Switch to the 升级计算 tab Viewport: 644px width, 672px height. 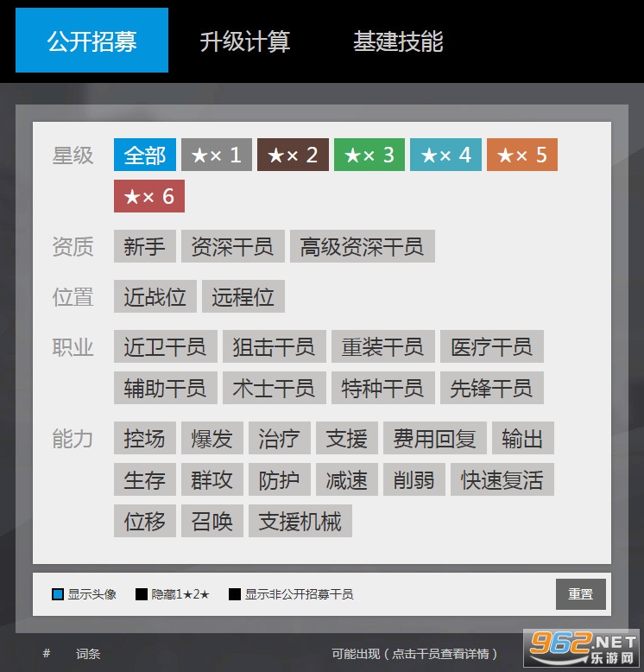coord(245,41)
